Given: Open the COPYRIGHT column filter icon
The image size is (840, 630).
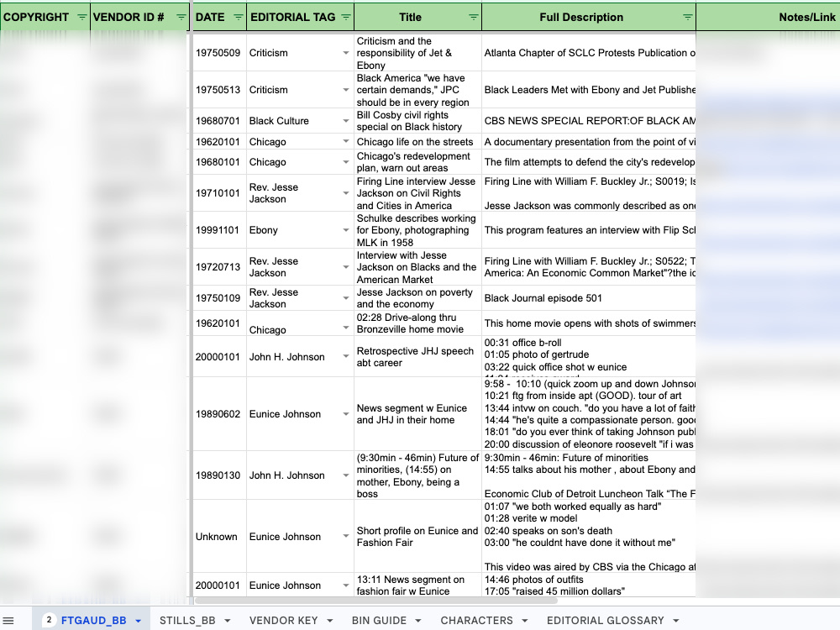Looking at the screenshot, I should click(x=82, y=17).
